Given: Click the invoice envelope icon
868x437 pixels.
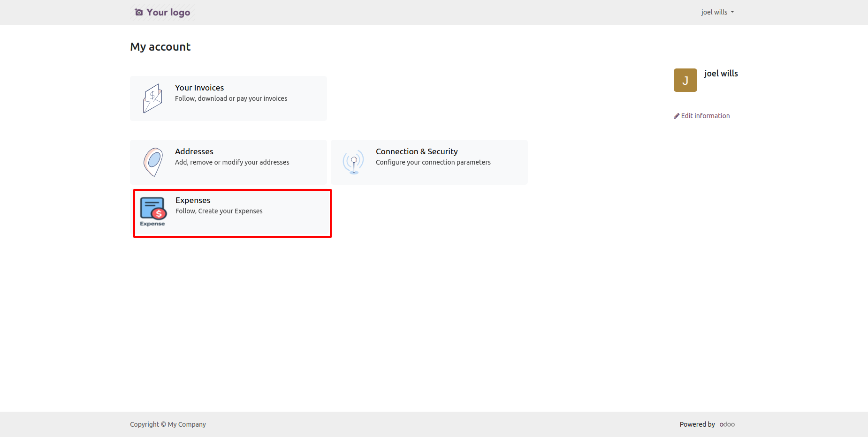Looking at the screenshot, I should 152,98.
